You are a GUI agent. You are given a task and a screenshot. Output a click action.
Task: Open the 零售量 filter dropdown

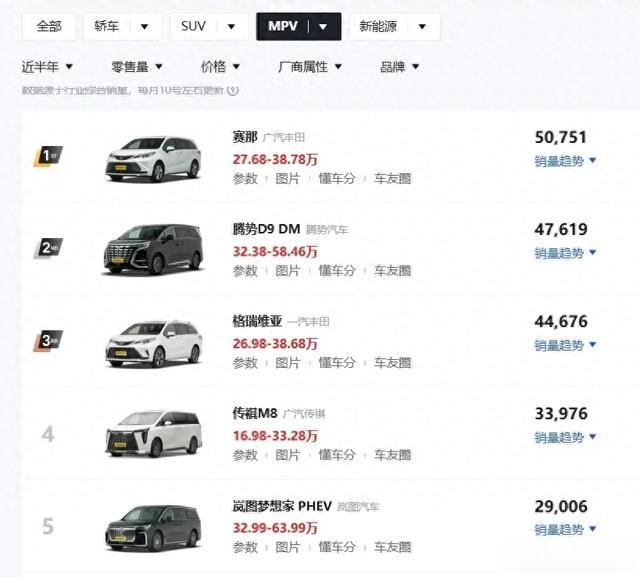(137, 67)
